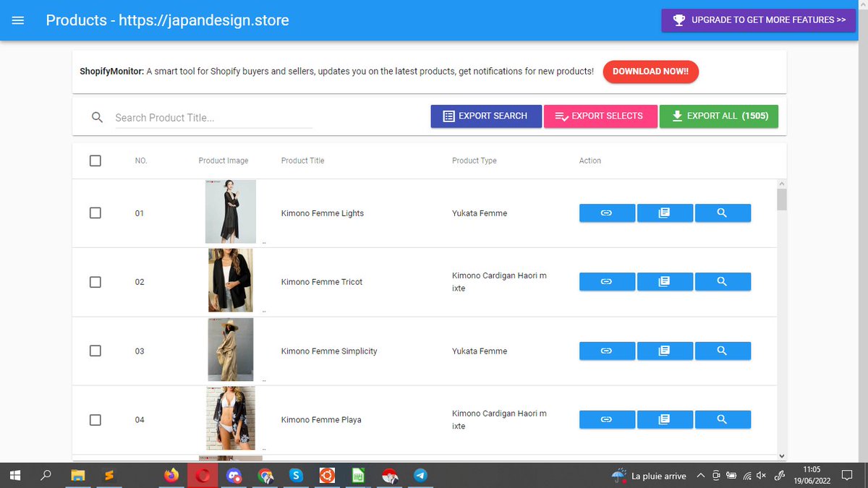Viewport: 868px width, 488px height.
Task: Focus the Search Product Title field
Action: click(x=213, y=118)
